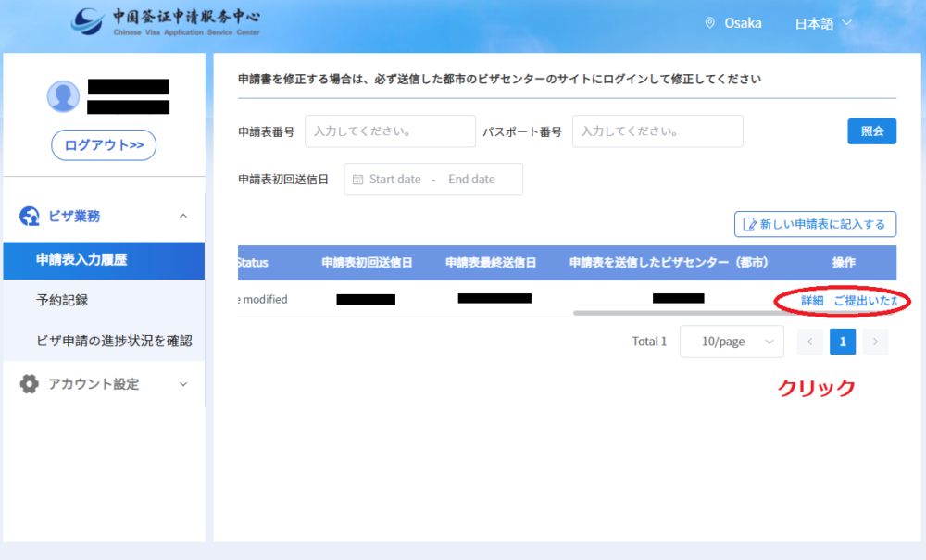Open ビザ申請の進捗状況を確認 menu item
The width and height of the screenshot is (926, 560).
click(113, 341)
